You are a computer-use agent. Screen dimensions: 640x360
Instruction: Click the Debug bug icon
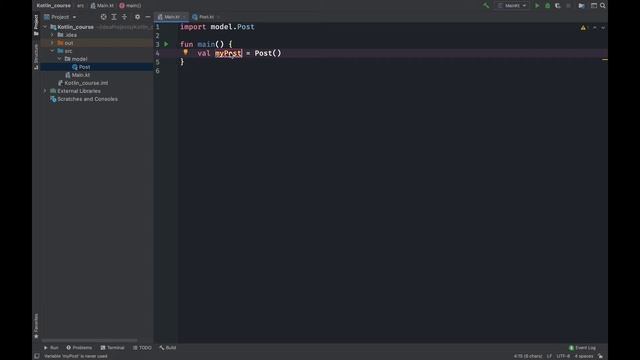(548, 6)
